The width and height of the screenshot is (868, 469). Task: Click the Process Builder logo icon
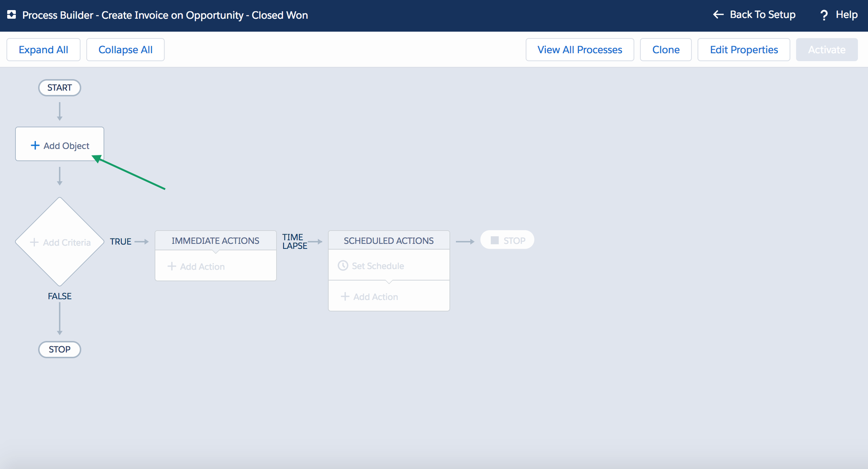pyautogui.click(x=12, y=15)
